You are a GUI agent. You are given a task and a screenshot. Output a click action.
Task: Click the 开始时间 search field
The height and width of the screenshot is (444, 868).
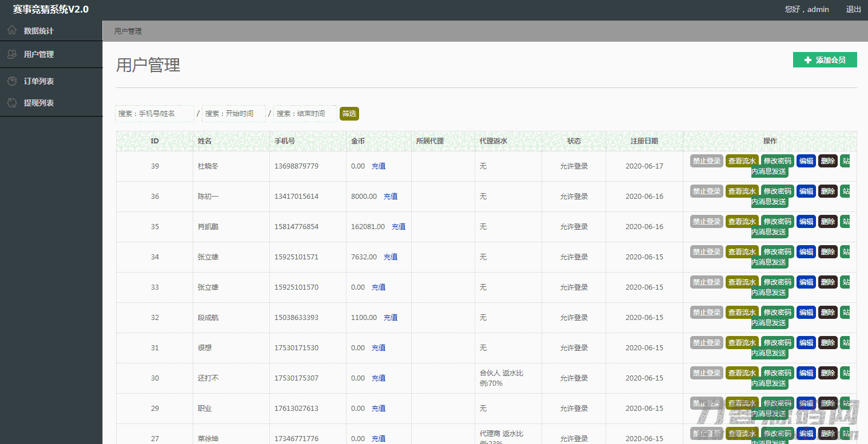click(234, 114)
